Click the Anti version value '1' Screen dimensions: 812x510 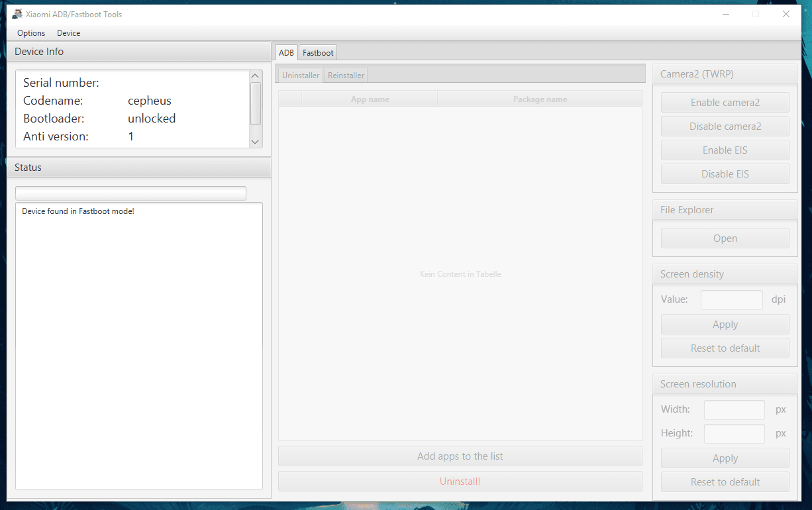131,136
